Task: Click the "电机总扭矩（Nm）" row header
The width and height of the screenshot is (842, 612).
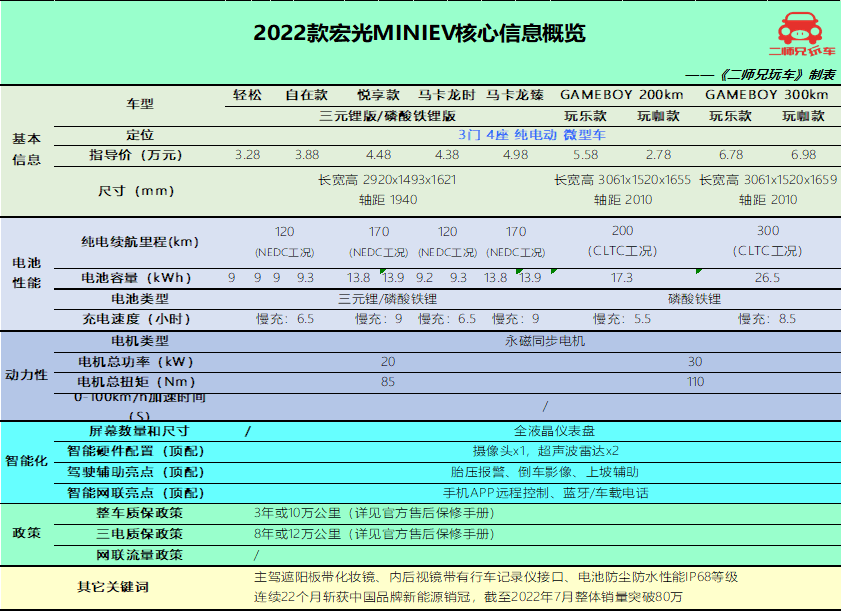Action: click(136, 382)
